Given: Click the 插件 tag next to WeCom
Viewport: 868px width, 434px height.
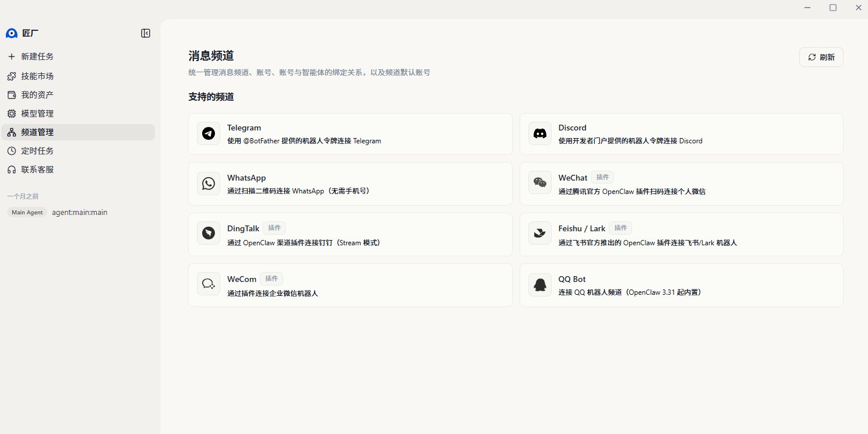Looking at the screenshot, I should (x=271, y=278).
